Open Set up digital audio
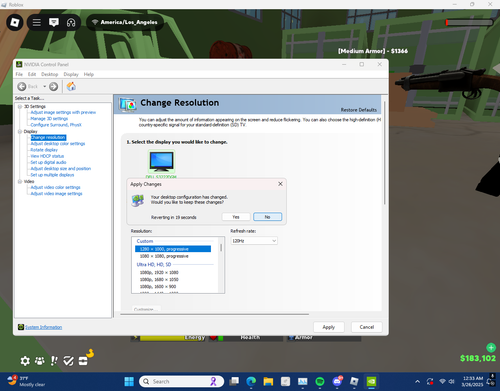 click(x=48, y=162)
